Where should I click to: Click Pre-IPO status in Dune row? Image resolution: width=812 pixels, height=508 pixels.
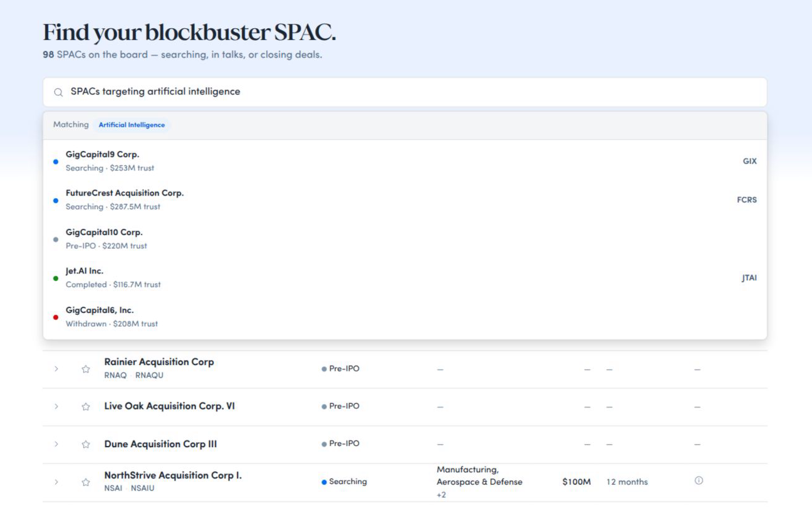(x=341, y=444)
